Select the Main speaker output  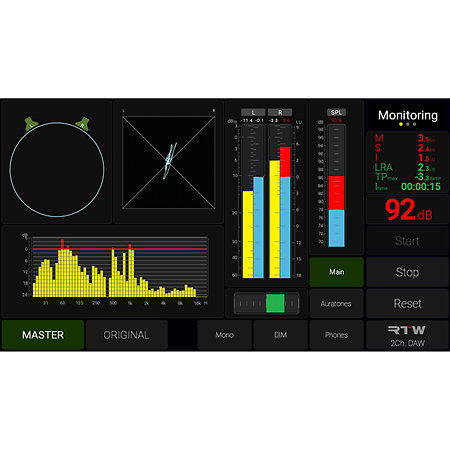336,272
